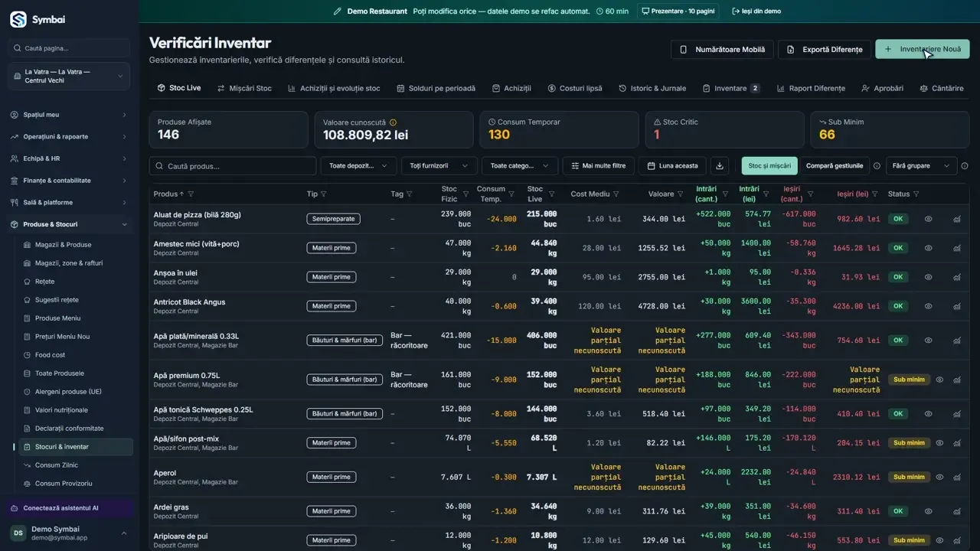This screenshot has height=551, width=980.
Task: Click filter icon on Status column header
Action: [916, 194]
